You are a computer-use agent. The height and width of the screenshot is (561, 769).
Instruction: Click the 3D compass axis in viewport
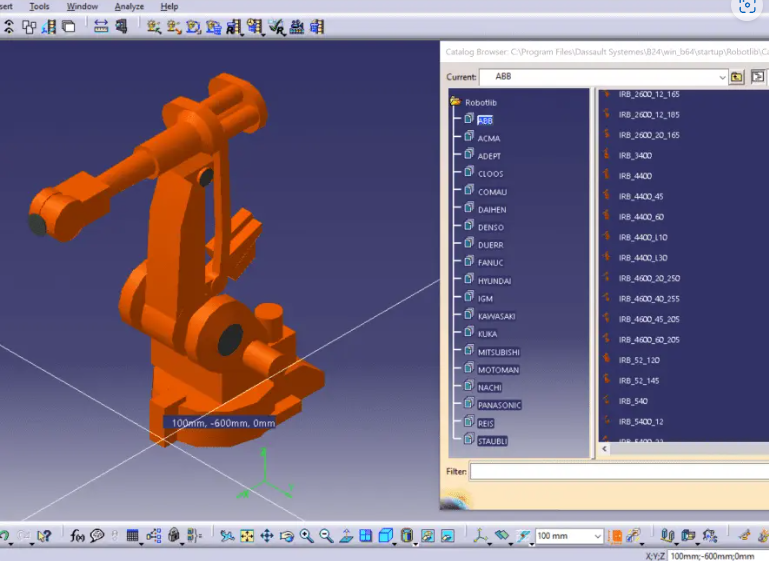265,474
